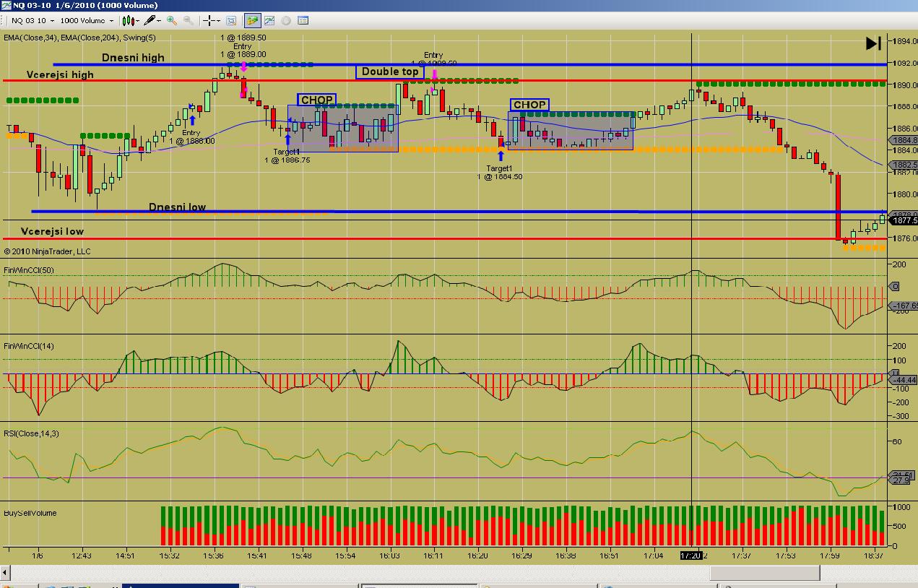The height and width of the screenshot is (588, 918).
Task: Select the drawing tools pen icon
Action: click(x=150, y=21)
